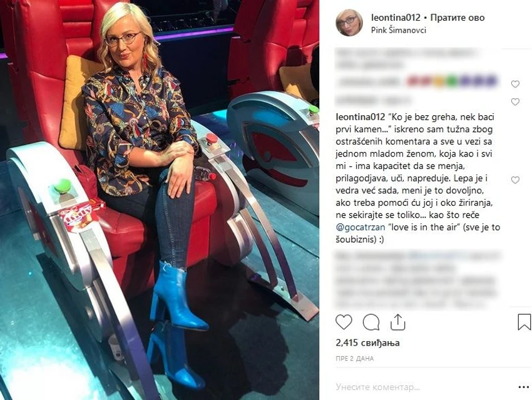Viewport: 532px width, 400px height.
Task: Open the Pink Šimanovci location link
Action: [398, 30]
